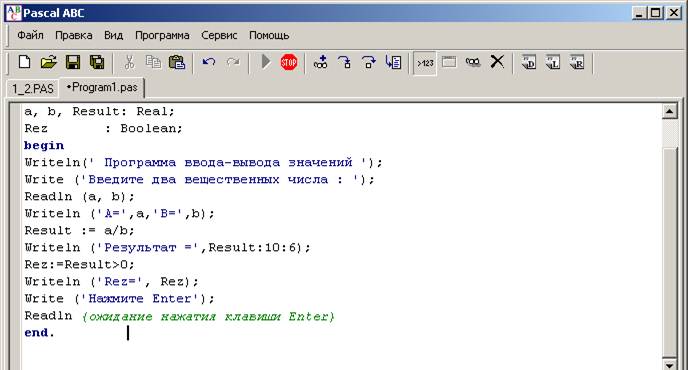Cut selection with the scissors icon
This screenshot has width=688, height=370.
129,62
